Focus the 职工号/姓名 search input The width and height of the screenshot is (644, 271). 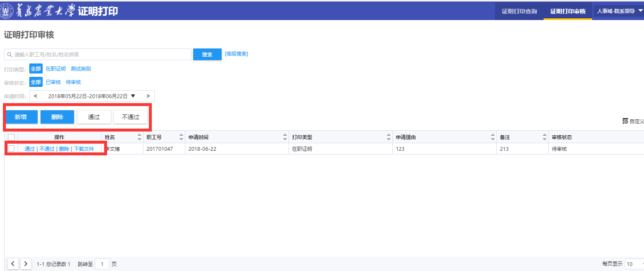click(x=98, y=54)
